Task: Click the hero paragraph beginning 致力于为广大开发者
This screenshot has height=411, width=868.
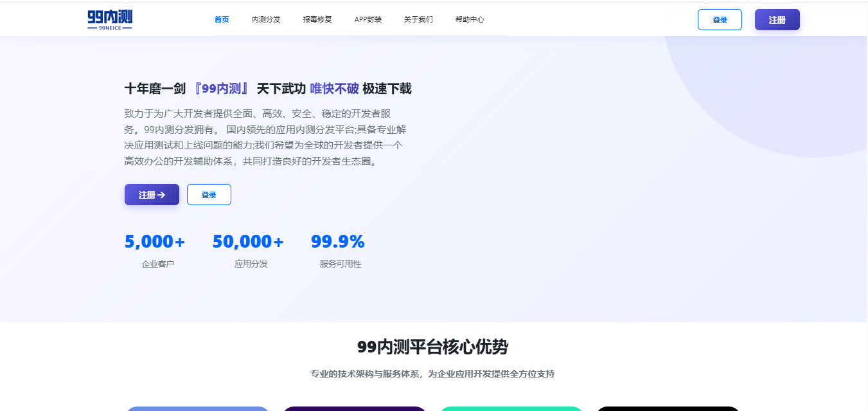Action: point(265,138)
